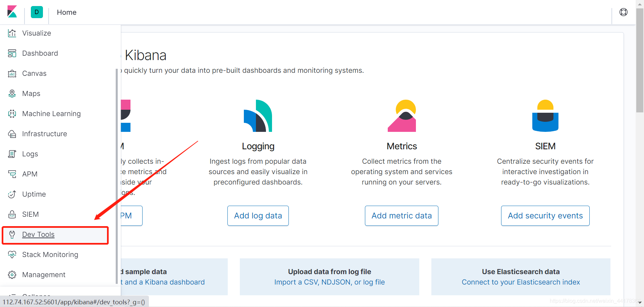This screenshot has height=307, width=644.
Task: Open the D space avatar
Action: point(37,12)
